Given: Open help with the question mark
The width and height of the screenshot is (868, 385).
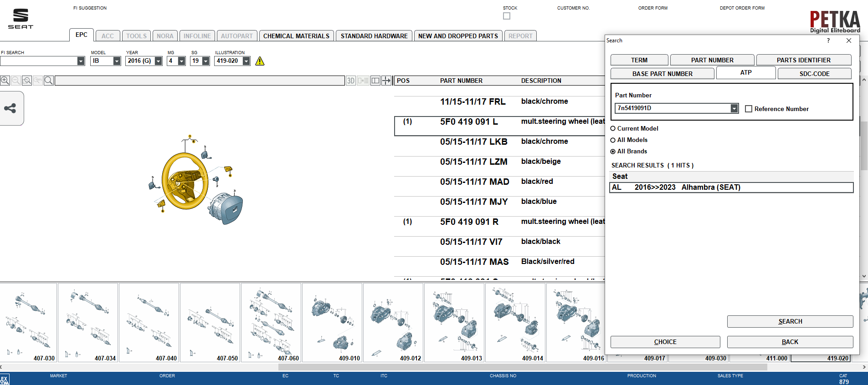Looking at the screenshot, I should pyautogui.click(x=828, y=41).
